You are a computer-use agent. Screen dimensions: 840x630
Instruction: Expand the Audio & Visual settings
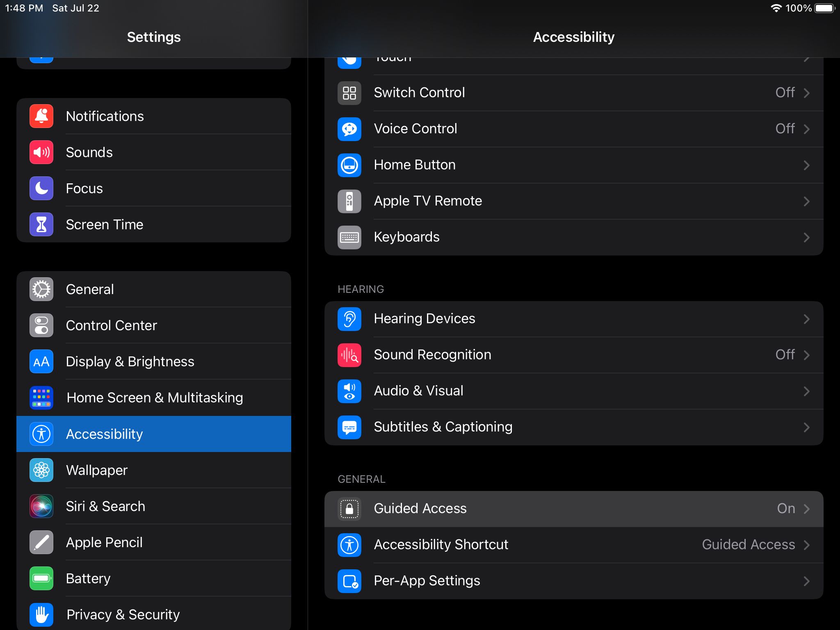click(x=574, y=391)
